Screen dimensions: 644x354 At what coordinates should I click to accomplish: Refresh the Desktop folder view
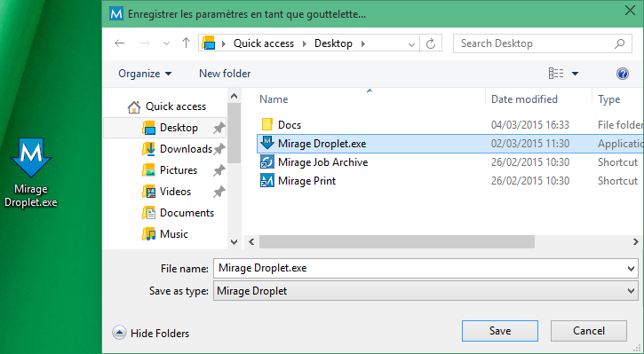[431, 43]
